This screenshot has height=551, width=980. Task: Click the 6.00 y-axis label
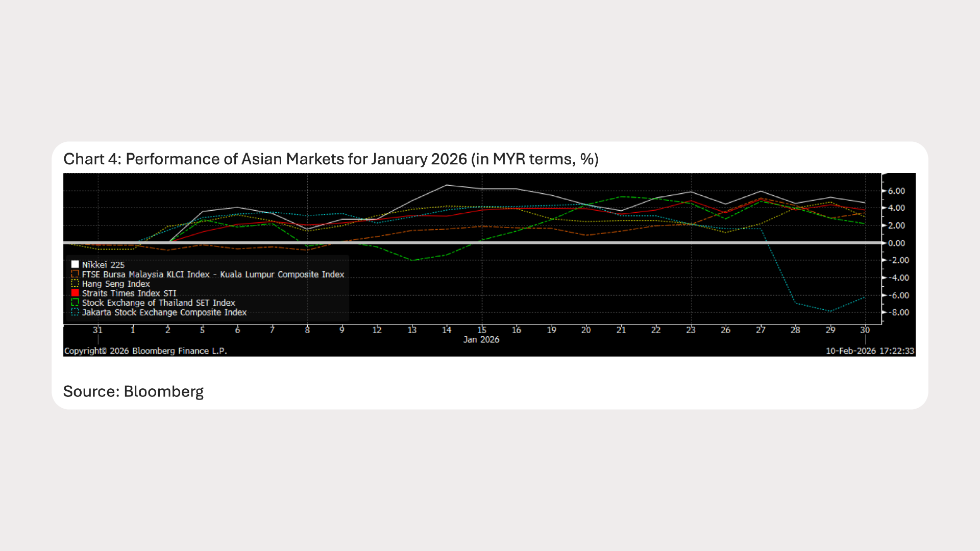(896, 191)
